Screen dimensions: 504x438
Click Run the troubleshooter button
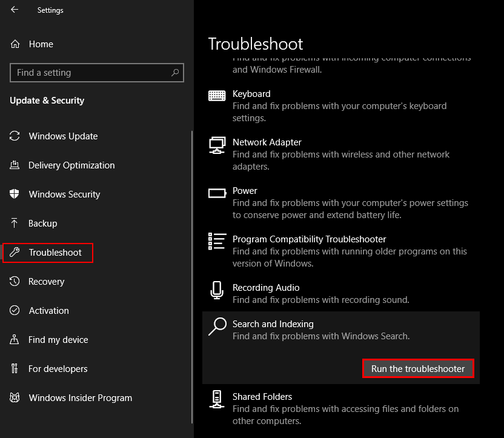tap(418, 368)
